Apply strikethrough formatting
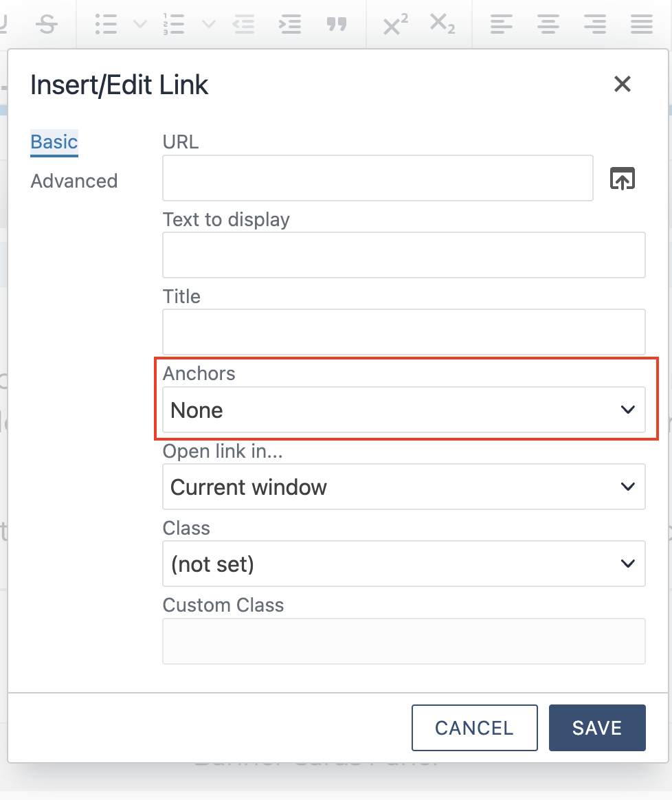The height and width of the screenshot is (800, 672). [47, 24]
